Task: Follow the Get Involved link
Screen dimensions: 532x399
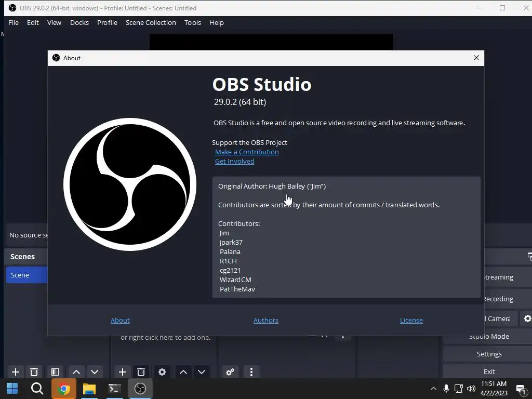Action: pos(234,161)
